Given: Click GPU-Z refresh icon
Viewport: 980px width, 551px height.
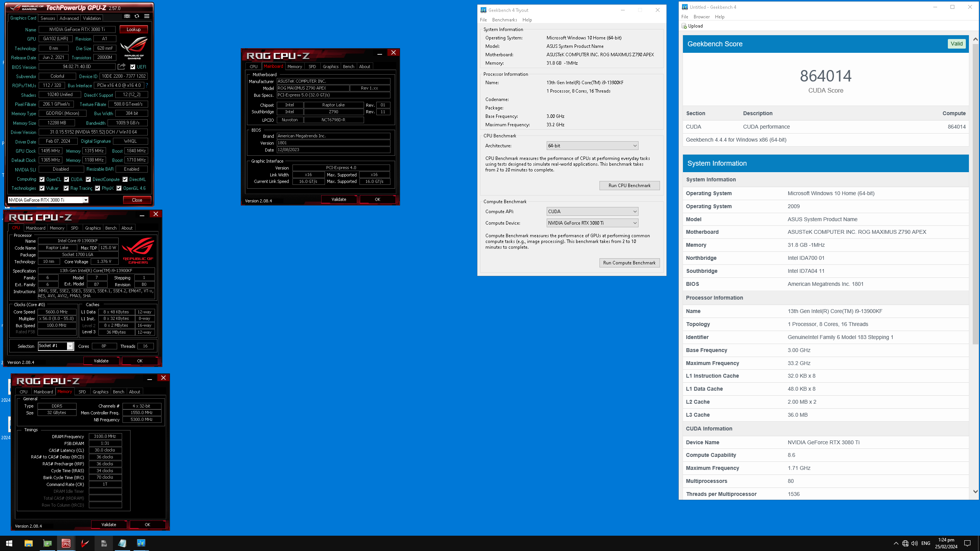Looking at the screenshot, I should pos(137,16).
